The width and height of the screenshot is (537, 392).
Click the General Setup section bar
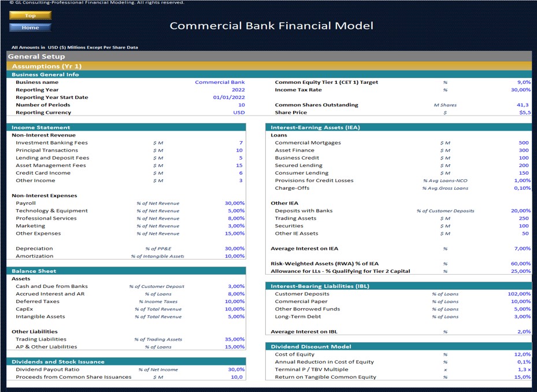[269, 56]
